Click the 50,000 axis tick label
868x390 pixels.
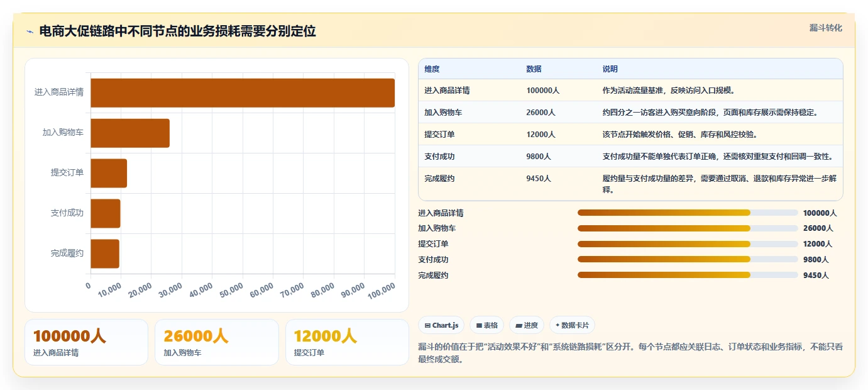point(233,290)
